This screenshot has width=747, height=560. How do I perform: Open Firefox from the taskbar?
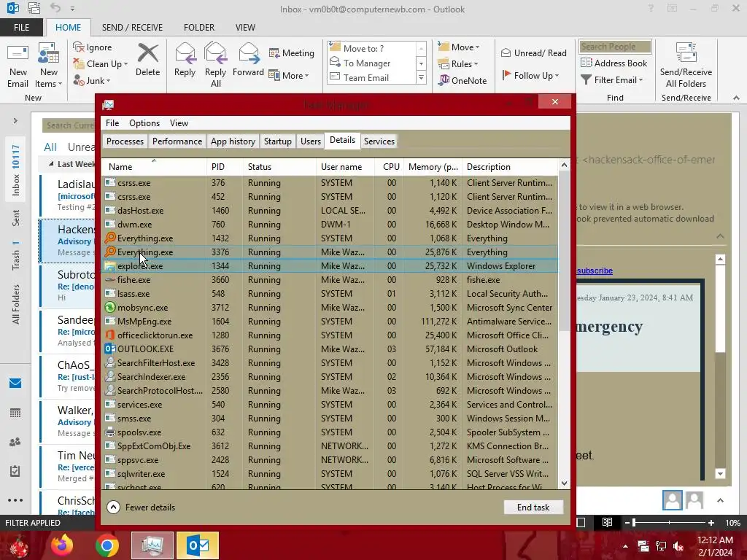[x=62, y=545]
